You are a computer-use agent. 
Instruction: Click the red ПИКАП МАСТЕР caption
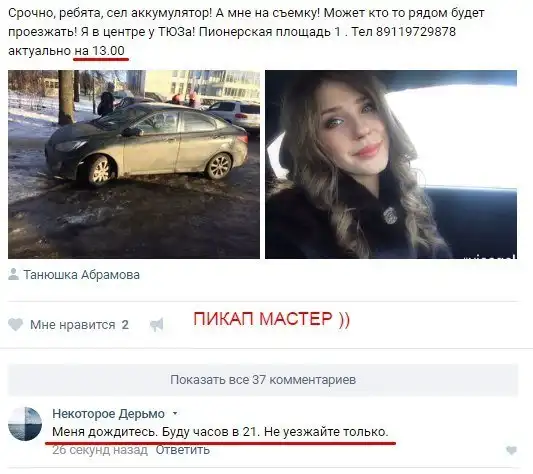271,319
